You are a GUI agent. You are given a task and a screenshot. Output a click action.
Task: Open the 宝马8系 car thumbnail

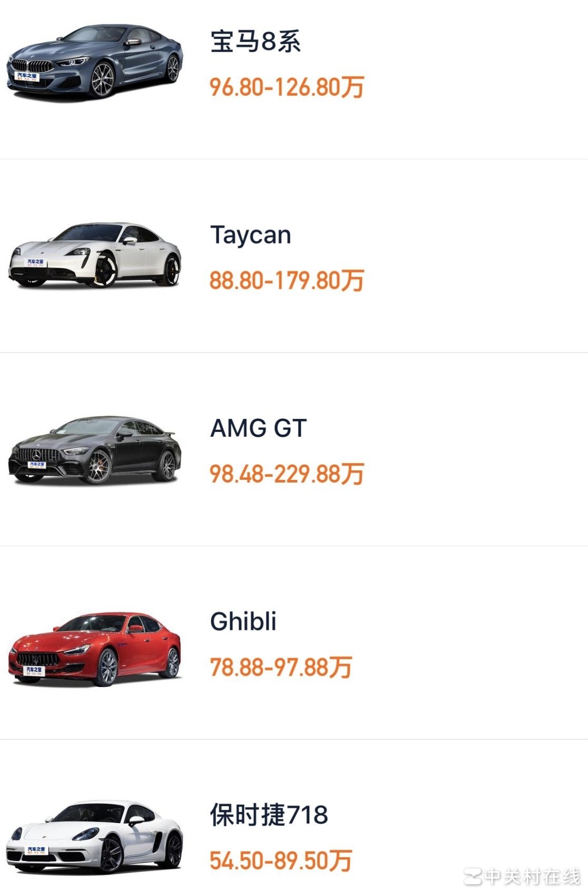tap(95, 62)
